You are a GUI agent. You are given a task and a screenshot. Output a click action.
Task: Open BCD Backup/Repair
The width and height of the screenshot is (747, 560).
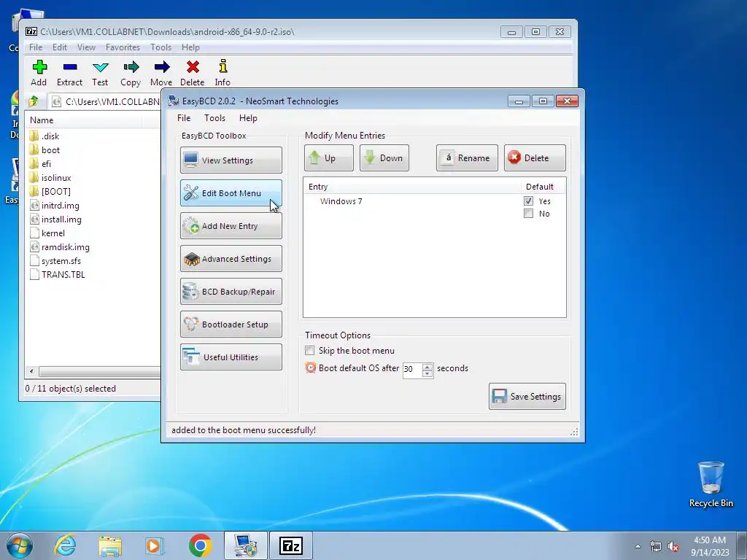click(x=231, y=292)
